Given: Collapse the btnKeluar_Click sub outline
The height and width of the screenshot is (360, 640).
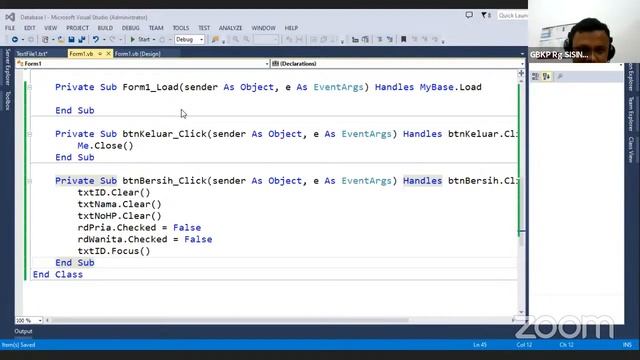Looking at the screenshot, I should (x=29, y=134).
